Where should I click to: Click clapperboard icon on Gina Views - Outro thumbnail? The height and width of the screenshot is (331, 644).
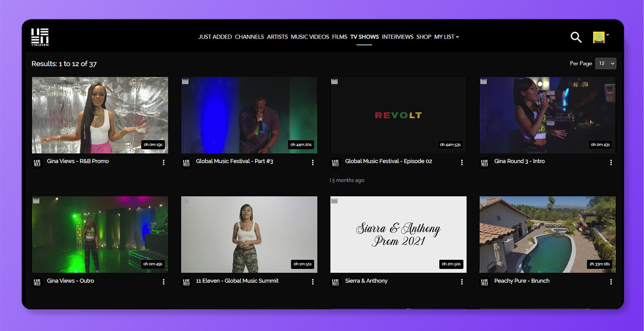[x=36, y=201]
